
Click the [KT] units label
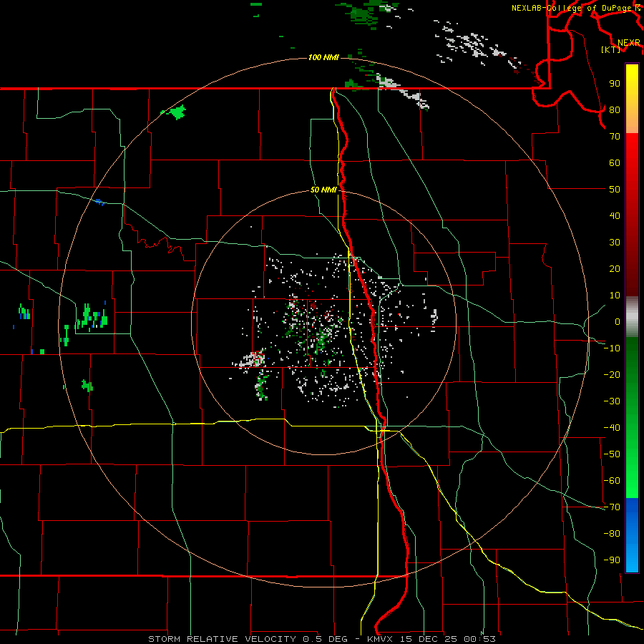[611, 49]
